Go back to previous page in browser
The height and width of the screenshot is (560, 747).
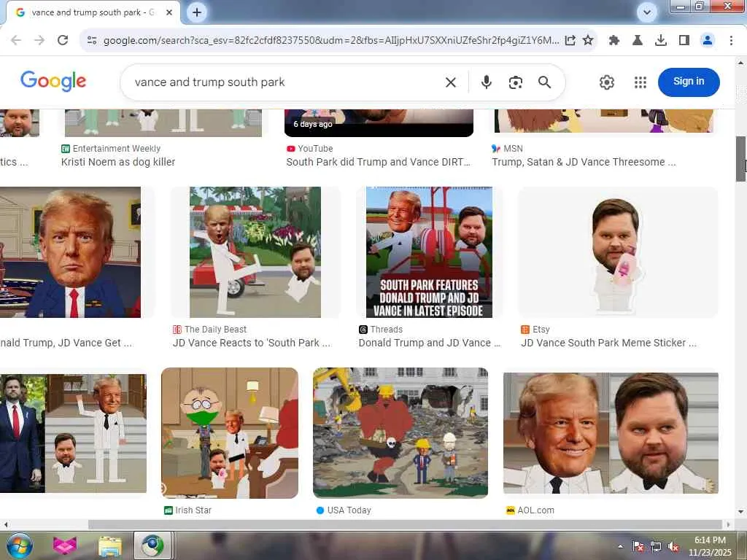(x=16, y=41)
